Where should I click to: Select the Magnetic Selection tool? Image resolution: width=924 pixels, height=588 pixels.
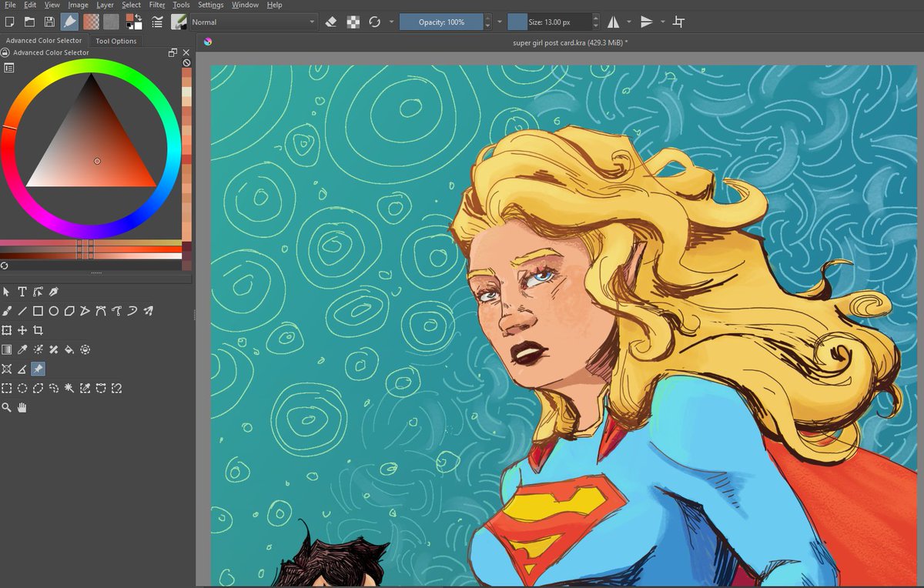[x=116, y=388]
